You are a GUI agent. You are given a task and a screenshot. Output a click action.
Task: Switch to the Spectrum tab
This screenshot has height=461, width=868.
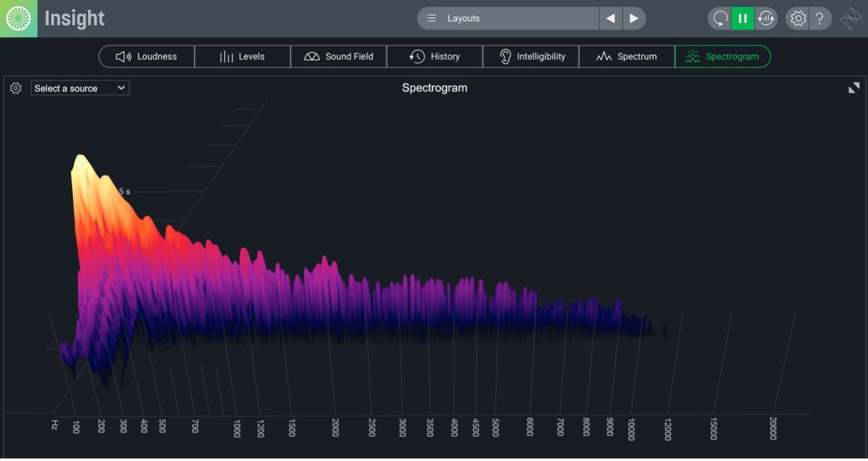pyautogui.click(x=627, y=56)
